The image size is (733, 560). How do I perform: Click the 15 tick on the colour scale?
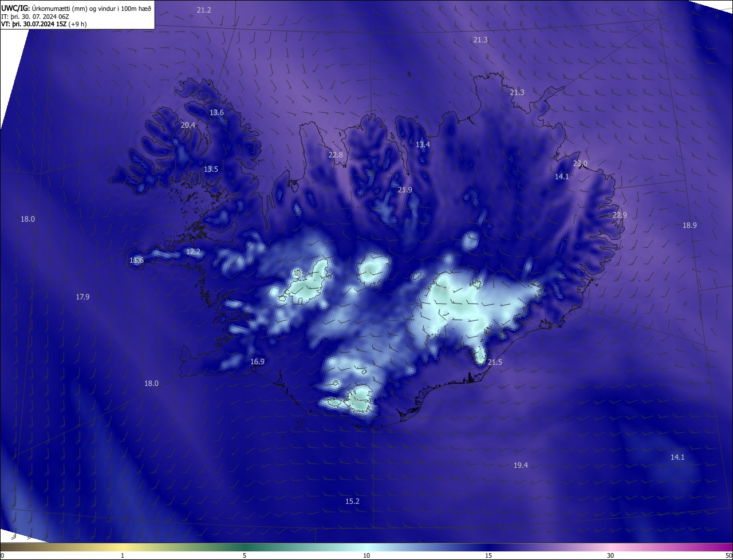[x=488, y=556]
